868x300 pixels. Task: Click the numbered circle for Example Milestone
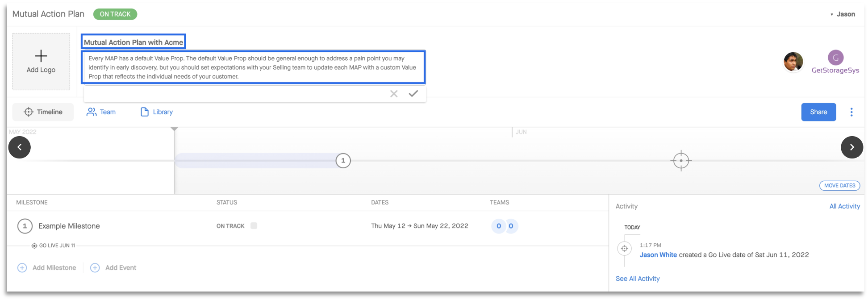click(25, 226)
